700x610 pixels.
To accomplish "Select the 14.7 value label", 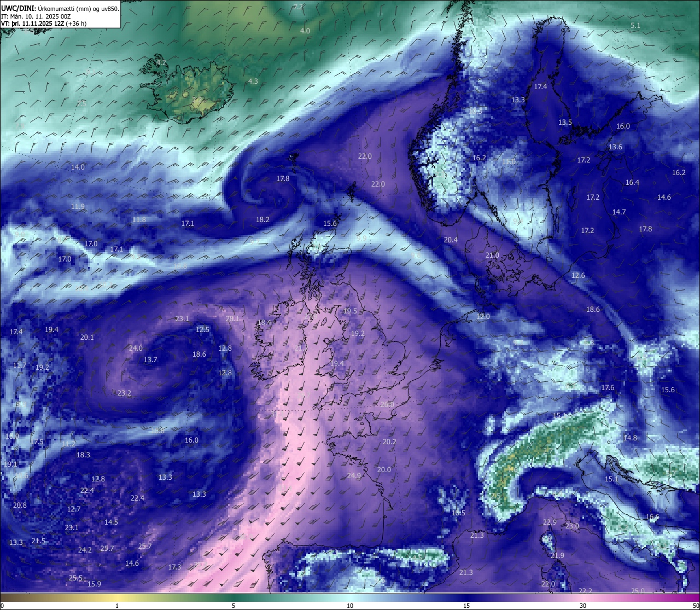I will 619,212.
